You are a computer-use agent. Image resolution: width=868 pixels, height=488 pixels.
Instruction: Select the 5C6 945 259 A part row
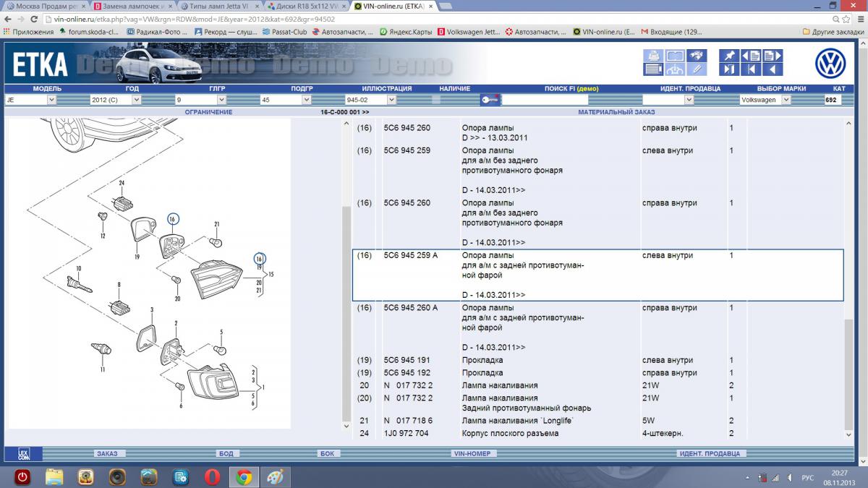(598, 275)
